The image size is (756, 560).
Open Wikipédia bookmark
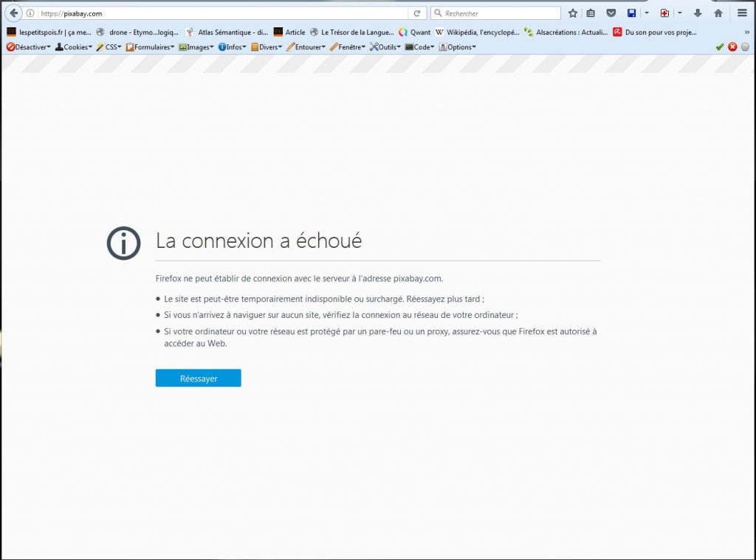(478, 32)
